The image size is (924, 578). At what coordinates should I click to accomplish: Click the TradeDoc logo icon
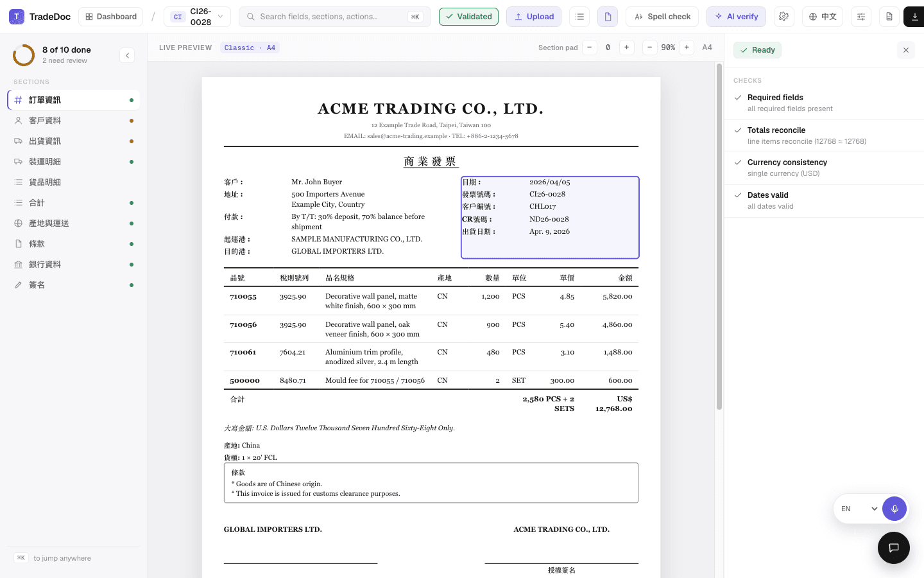tap(17, 17)
